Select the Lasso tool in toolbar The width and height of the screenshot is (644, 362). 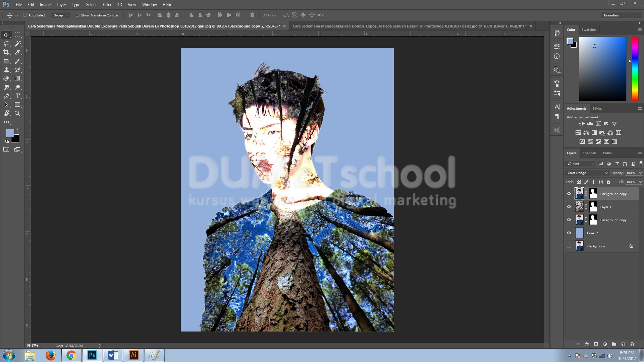pyautogui.click(x=6, y=43)
